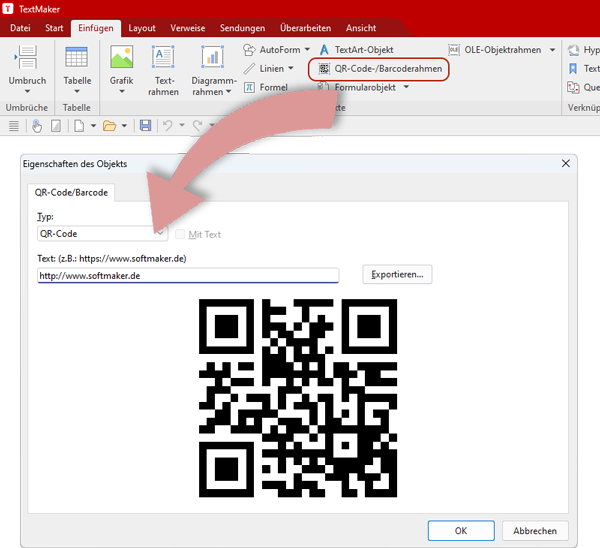
Task: Switch to the Layout ribbon tab
Action: pos(142,28)
